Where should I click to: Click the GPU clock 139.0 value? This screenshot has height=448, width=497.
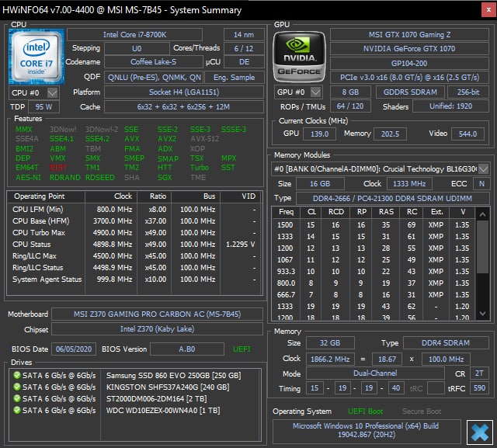(319, 134)
